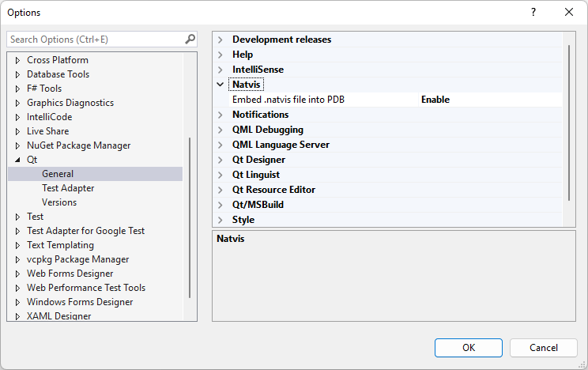Open the Versions page under Qt
588x370 pixels.
pos(59,202)
